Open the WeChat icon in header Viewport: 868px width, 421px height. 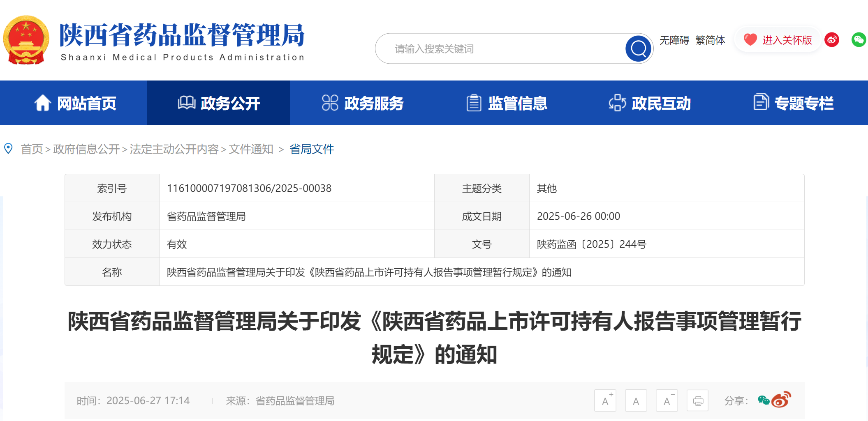pyautogui.click(x=859, y=40)
